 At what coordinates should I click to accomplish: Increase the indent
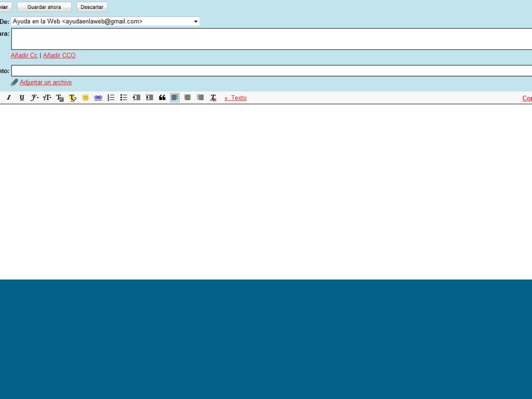(x=149, y=98)
